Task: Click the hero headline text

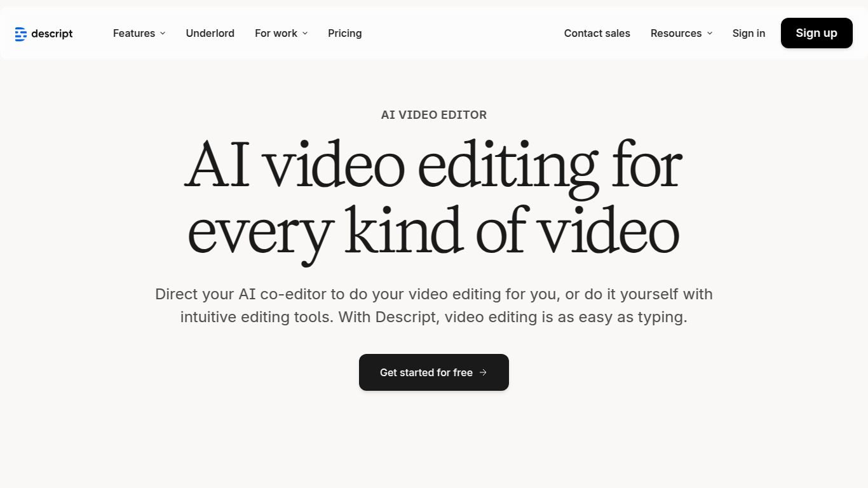Action: pos(433,197)
